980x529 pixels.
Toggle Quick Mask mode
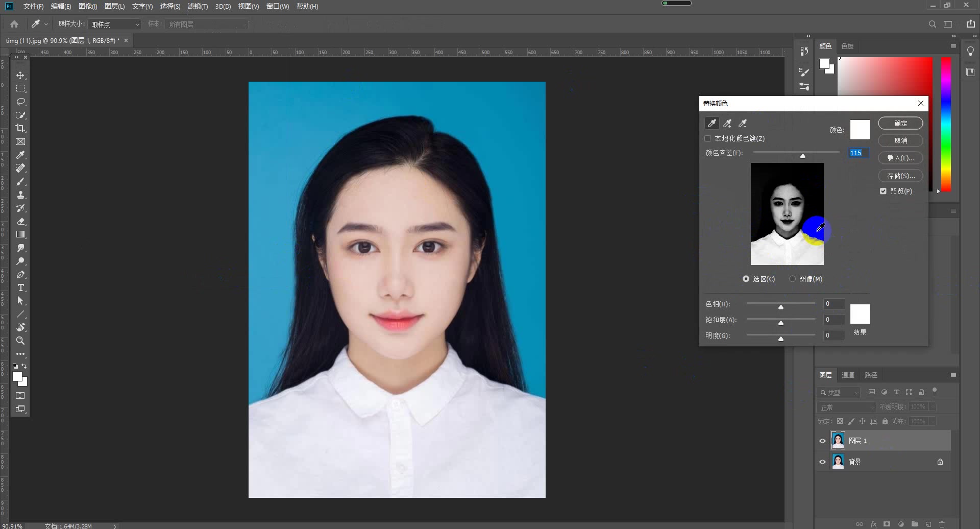point(20,396)
